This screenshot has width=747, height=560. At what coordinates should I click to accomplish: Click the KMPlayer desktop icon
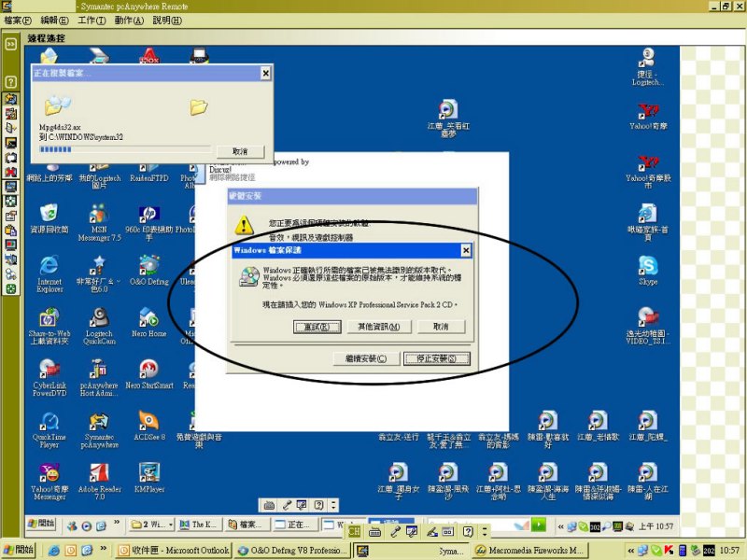(x=149, y=478)
